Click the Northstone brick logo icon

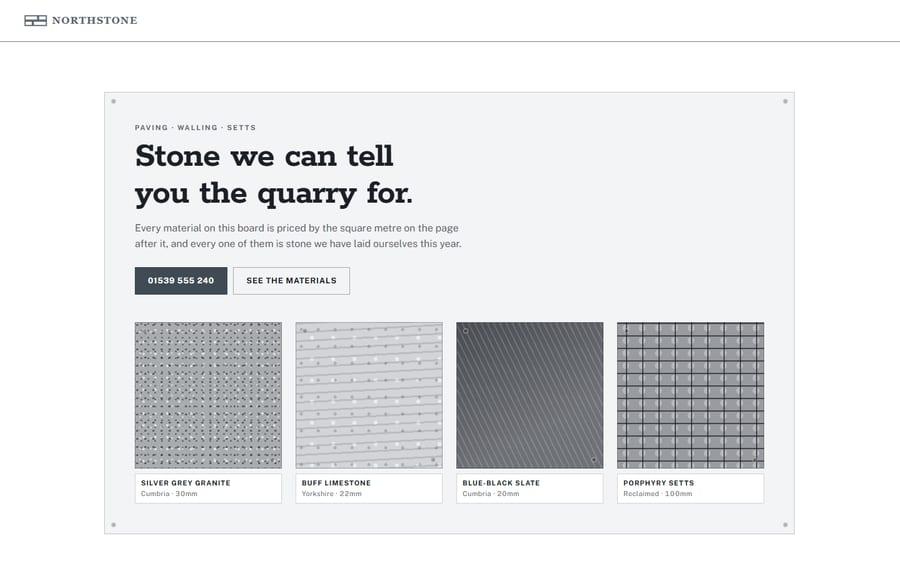point(35,21)
